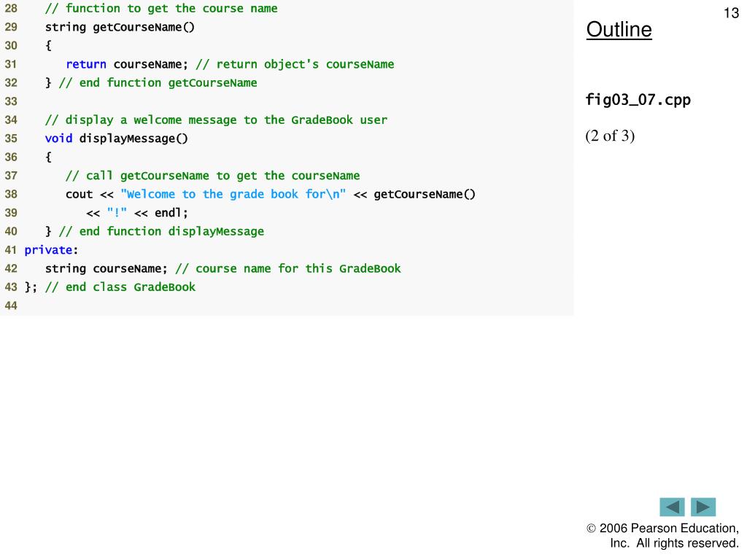Viewport: 747px width, 560px height.
Task: Click the "private:" keyword on line 41
Action: pyautogui.click(x=52, y=250)
